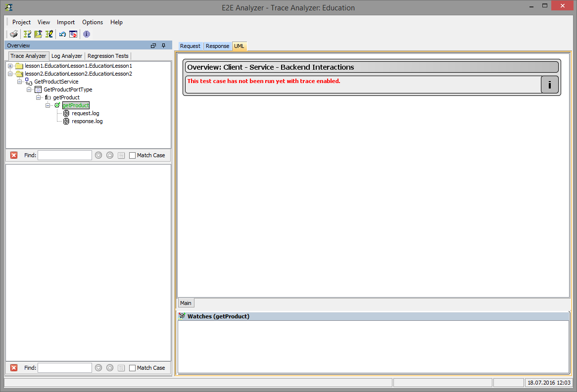Click the undo arrow icon
The width and height of the screenshot is (577, 392).
point(62,34)
